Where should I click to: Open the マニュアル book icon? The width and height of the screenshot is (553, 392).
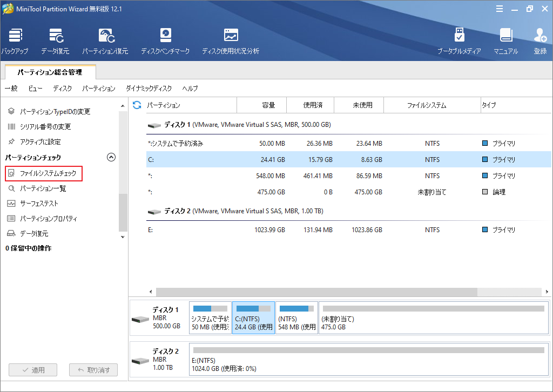point(505,41)
